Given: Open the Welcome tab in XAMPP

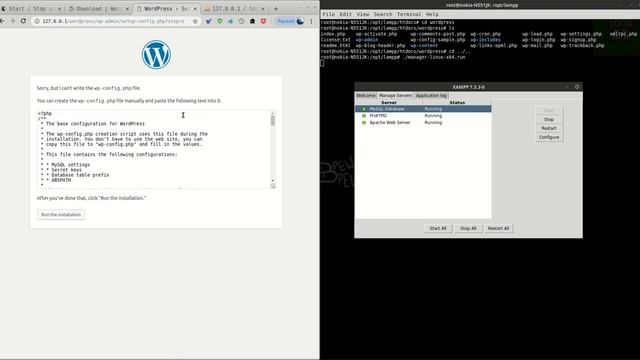Looking at the screenshot, I should 366,96.
